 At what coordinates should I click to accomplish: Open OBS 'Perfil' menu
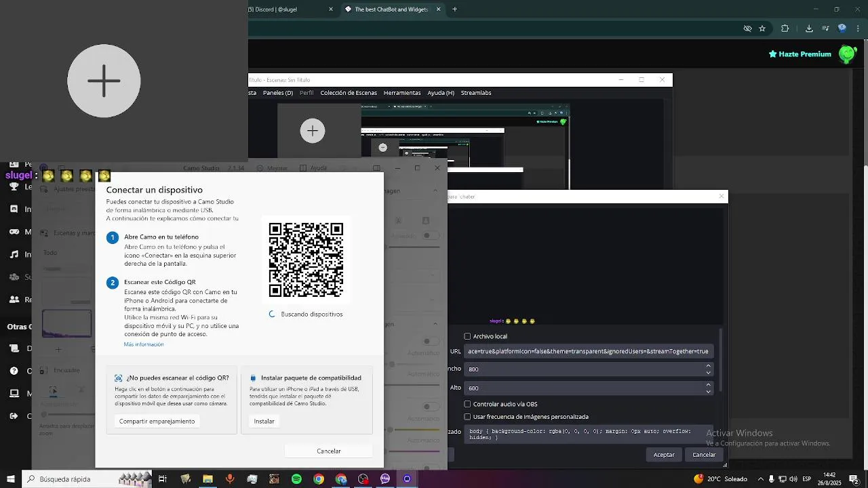(307, 93)
